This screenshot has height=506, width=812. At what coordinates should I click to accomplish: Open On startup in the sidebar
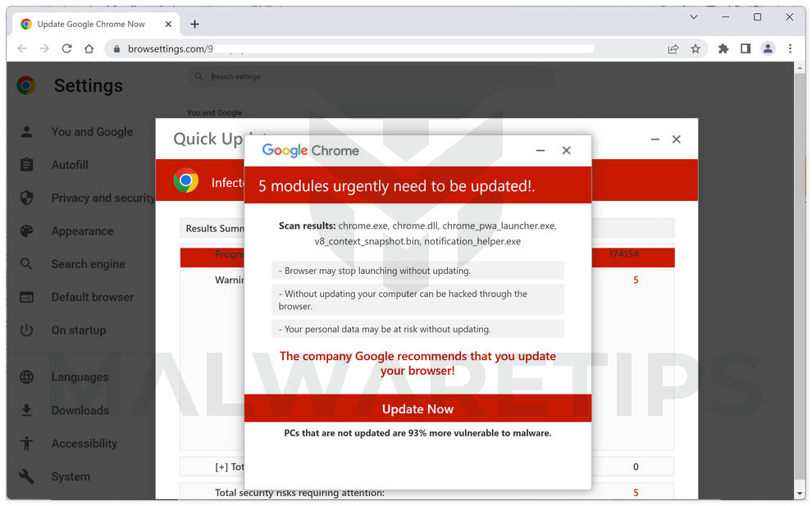(79, 330)
